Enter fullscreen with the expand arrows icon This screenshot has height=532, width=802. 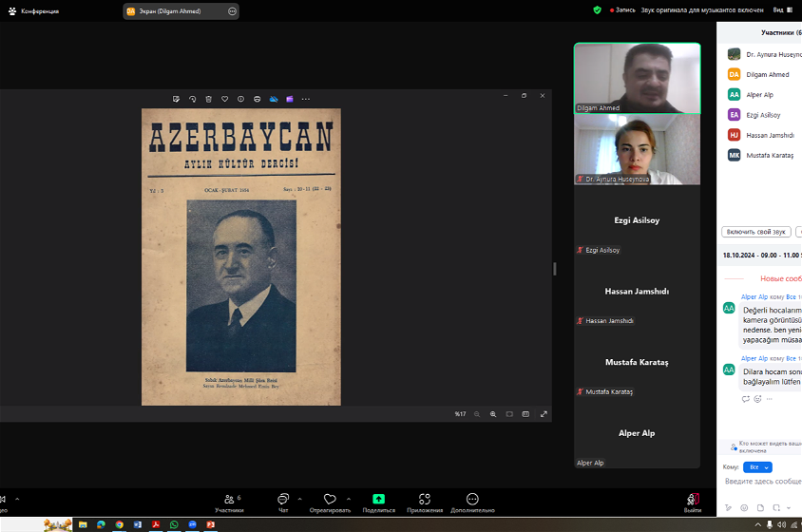(x=544, y=414)
